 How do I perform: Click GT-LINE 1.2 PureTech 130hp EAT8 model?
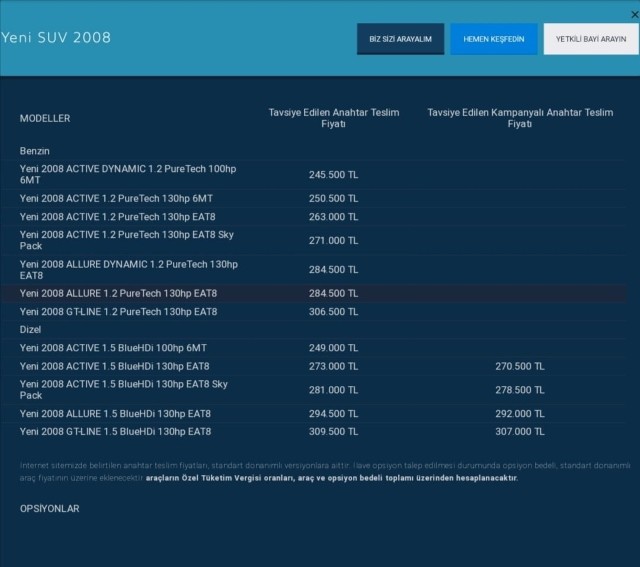[x=118, y=312]
